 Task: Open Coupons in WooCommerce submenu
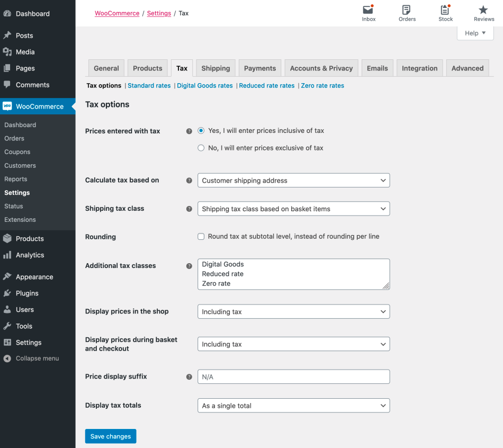pyautogui.click(x=17, y=152)
